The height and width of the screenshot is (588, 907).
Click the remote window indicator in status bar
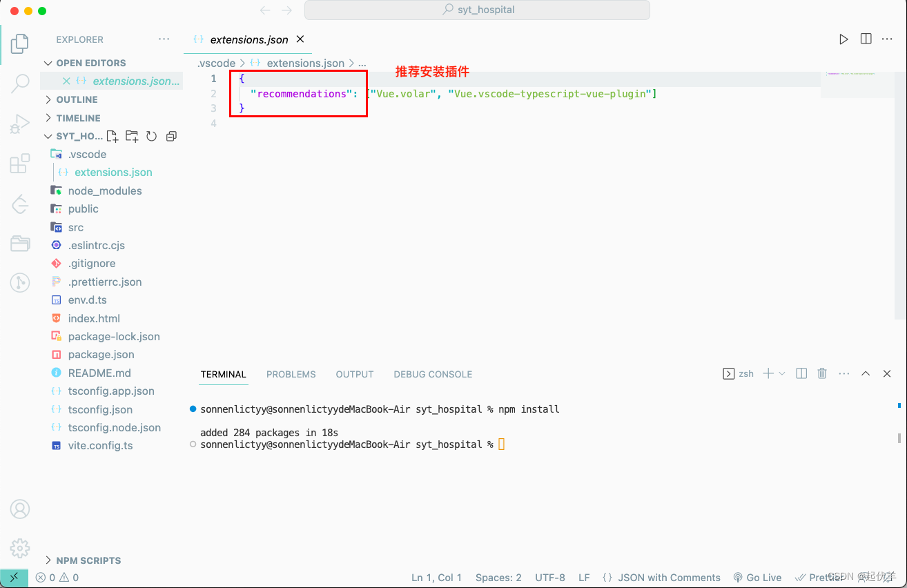tap(14, 578)
